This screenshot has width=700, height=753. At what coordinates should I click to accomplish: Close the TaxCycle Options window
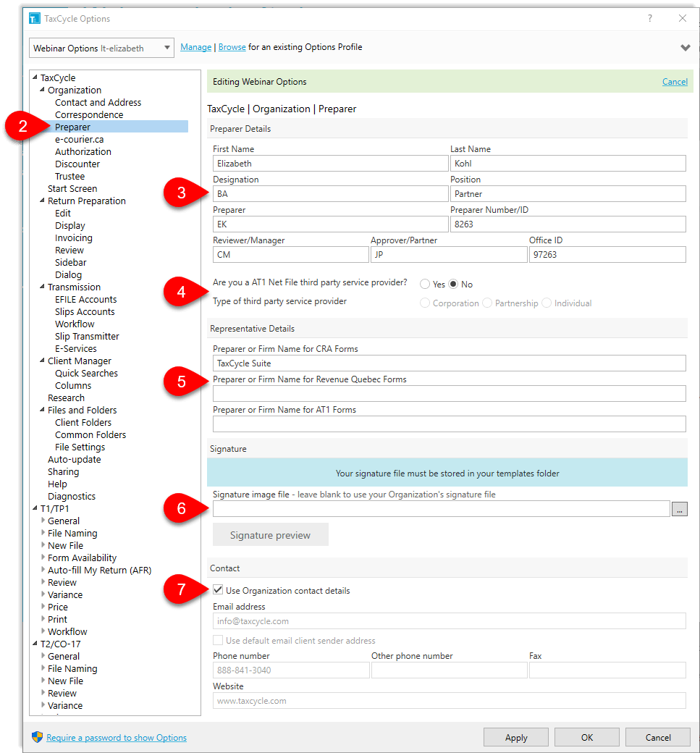(682, 18)
